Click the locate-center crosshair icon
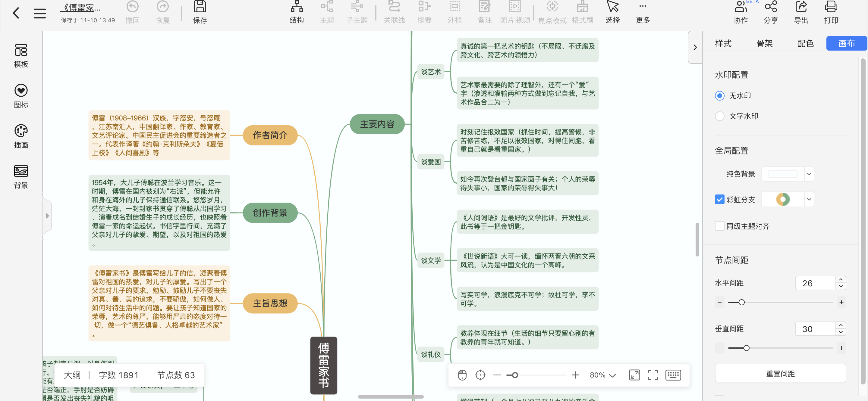Screen dimensions: 868x401 tap(480, 375)
